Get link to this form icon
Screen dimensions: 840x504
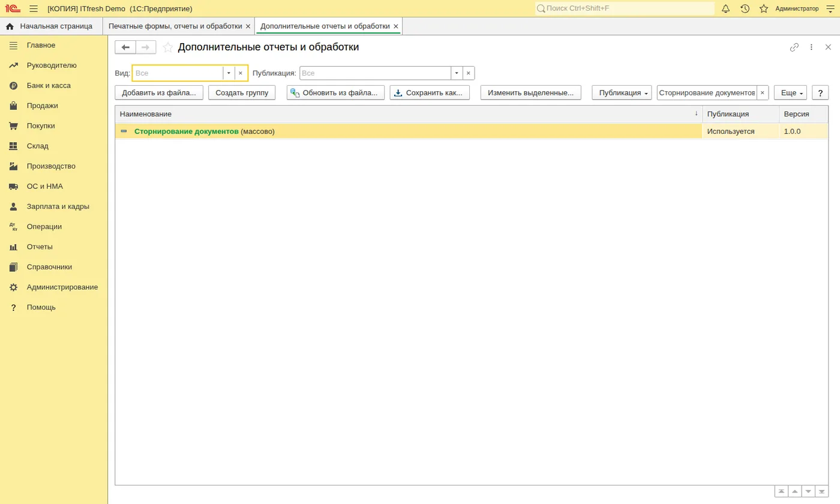point(794,47)
